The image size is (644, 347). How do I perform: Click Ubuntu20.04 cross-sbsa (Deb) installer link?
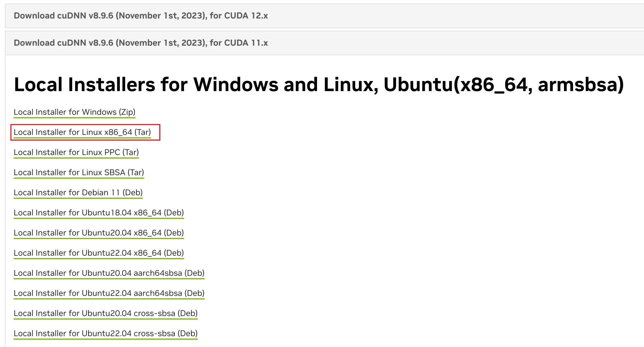pos(106,313)
